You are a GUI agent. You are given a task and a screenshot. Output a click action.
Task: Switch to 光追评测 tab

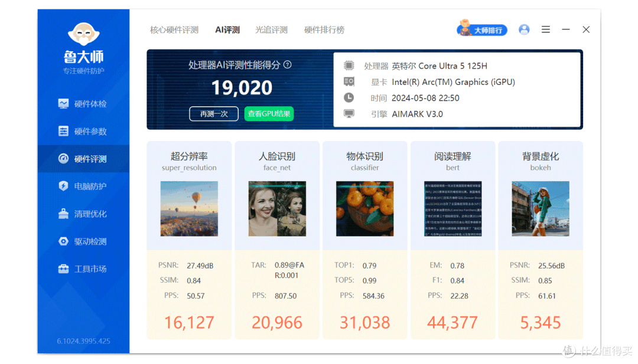pyautogui.click(x=271, y=30)
